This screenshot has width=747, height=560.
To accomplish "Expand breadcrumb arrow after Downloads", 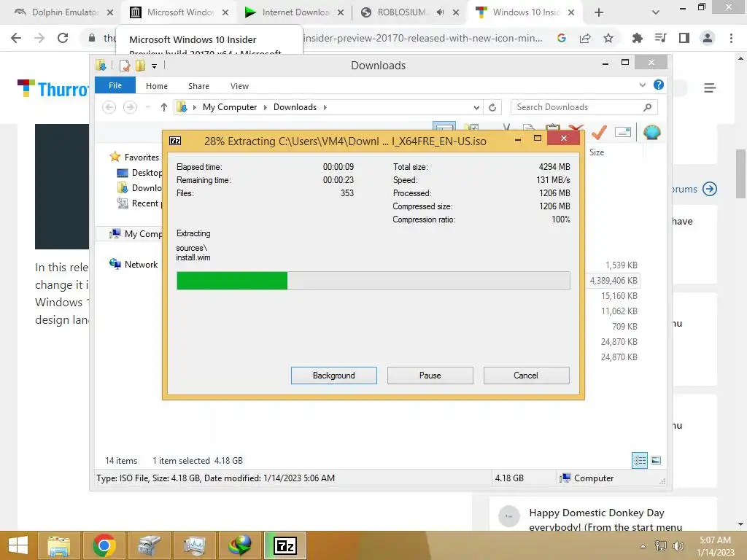I will [325, 107].
